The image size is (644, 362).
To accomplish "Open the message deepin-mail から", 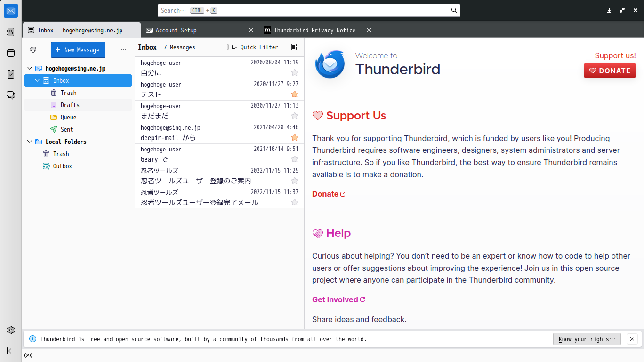I will pyautogui.click(x=219, y=133).
